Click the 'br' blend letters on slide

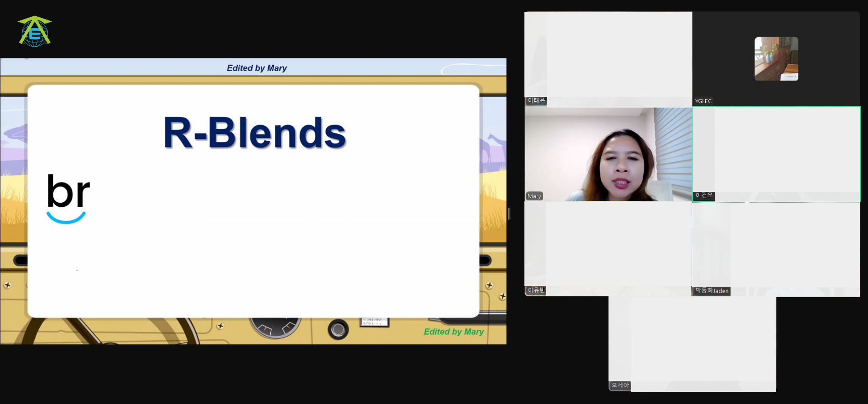68,191
